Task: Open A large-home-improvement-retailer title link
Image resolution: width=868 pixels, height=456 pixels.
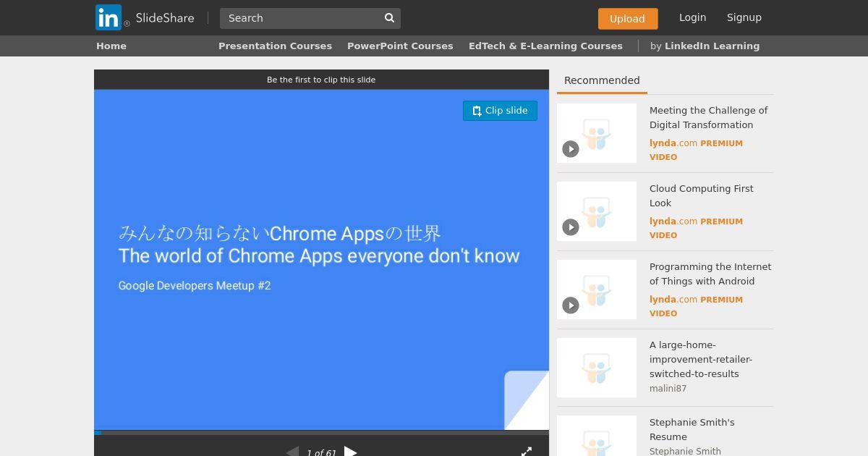Action: pyautogui.click(x=701, y=359)
